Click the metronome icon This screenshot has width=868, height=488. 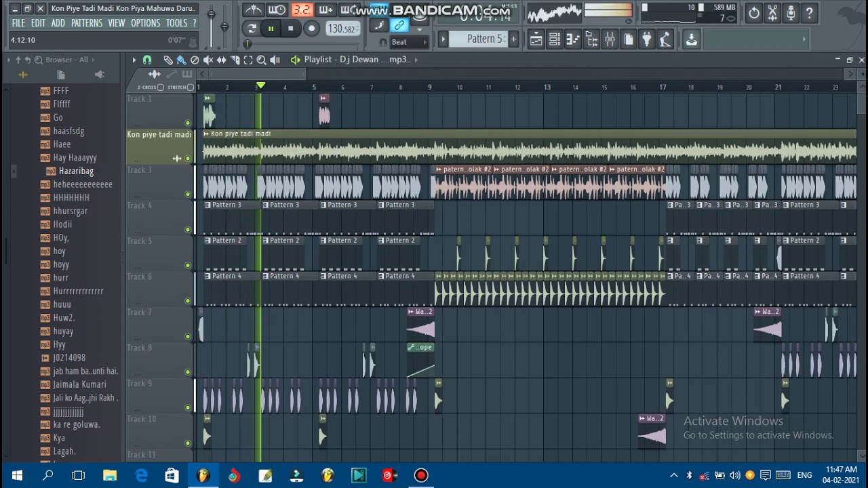point(254,9)
